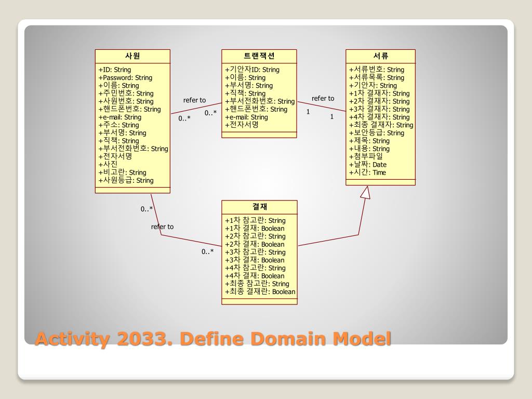Viewport: 532px width, 399px height.
Task: Select the '+보안등급: String' attribute
Action: tap(377, 132)
